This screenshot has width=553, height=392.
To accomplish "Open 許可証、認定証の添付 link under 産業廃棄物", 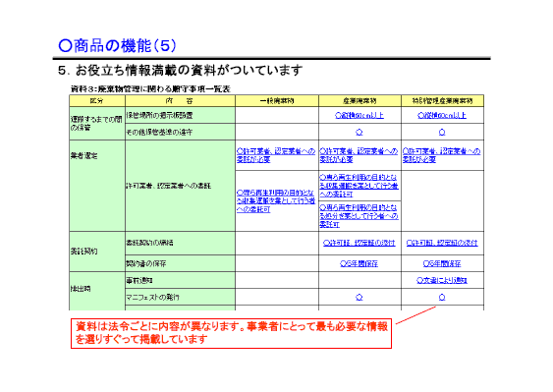I will [x=359, y=243].
